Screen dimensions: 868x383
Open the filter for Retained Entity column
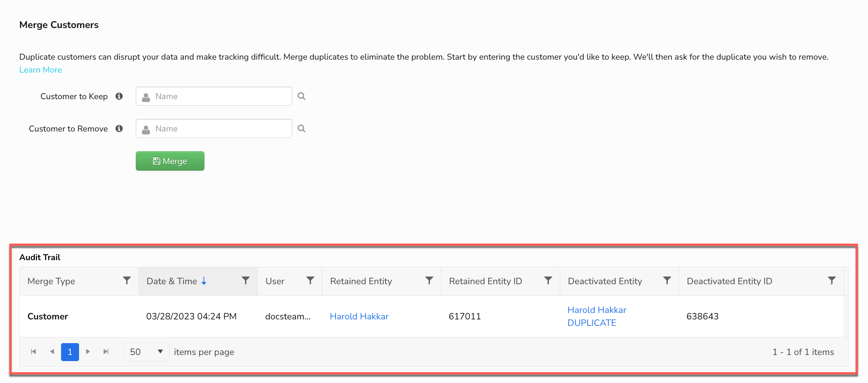(429, 281)
